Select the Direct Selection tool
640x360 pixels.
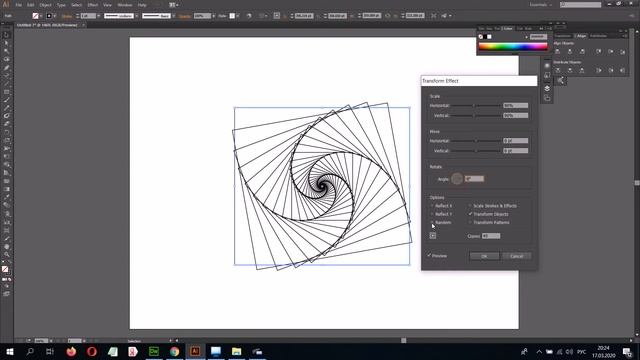6,43
